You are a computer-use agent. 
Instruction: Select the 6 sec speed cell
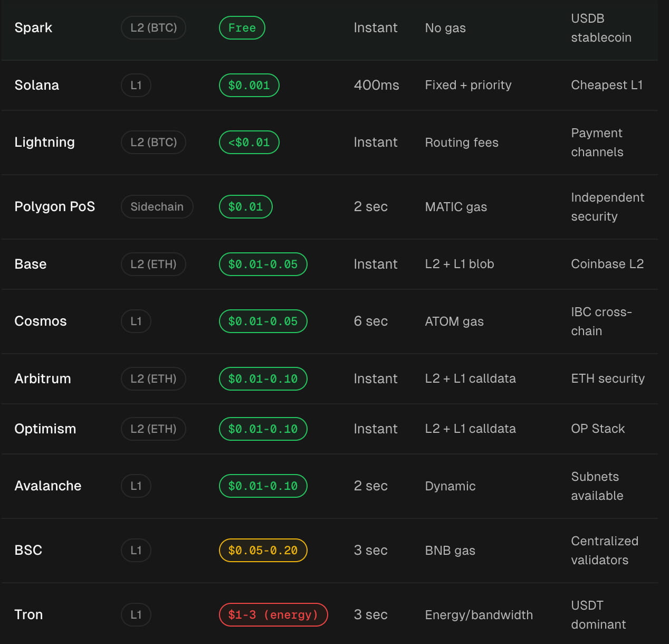coord(370,321)
